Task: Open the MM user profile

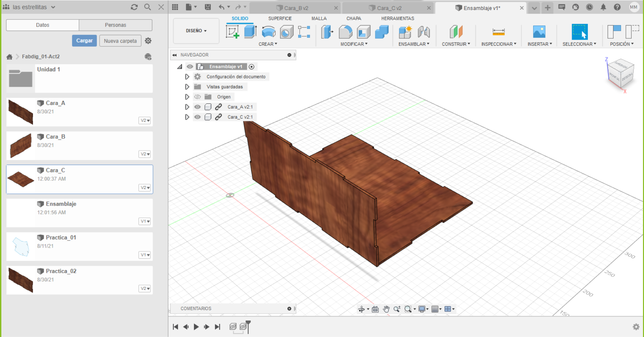Action: 634,7
